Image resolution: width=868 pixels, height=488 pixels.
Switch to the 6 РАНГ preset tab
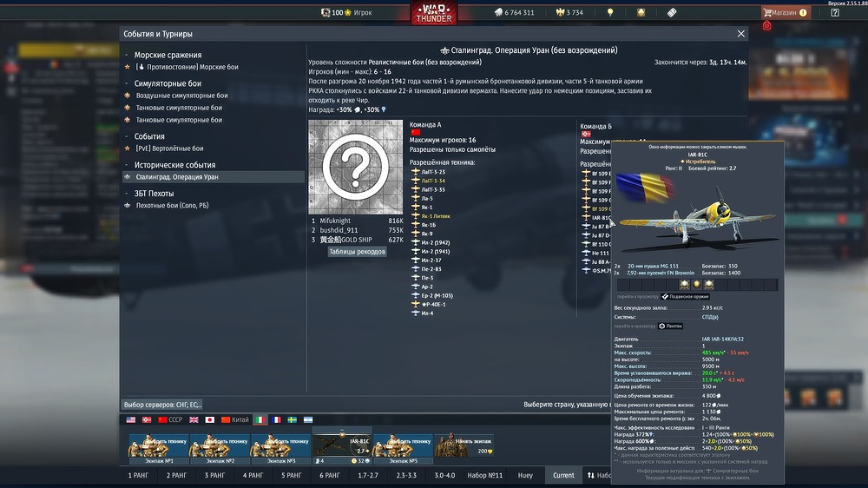[x=329, y=475]
